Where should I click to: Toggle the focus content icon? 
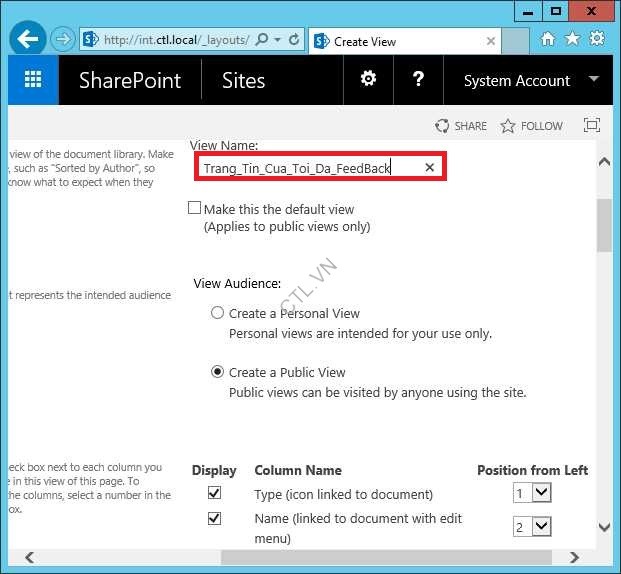(592, 126)
